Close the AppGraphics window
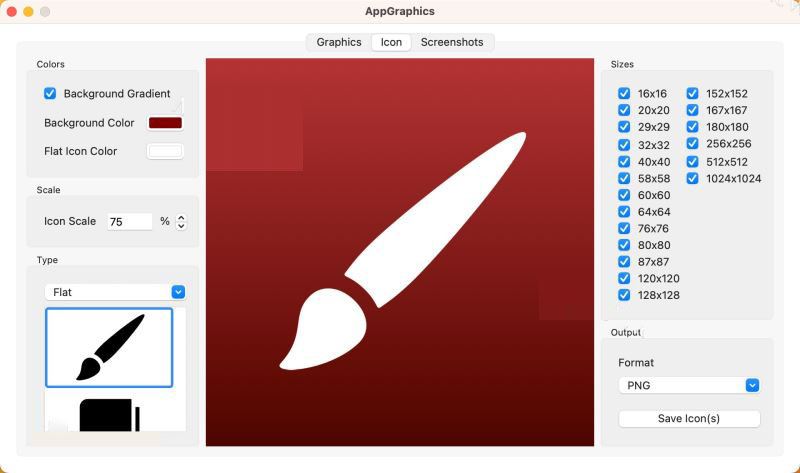Screen dimensions: 800x473 [12, 11]
